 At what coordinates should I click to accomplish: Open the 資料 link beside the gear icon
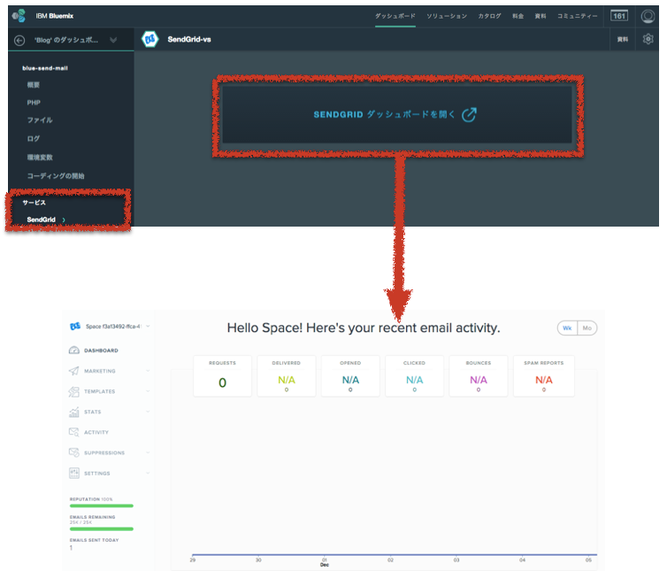tap(622, 40)
